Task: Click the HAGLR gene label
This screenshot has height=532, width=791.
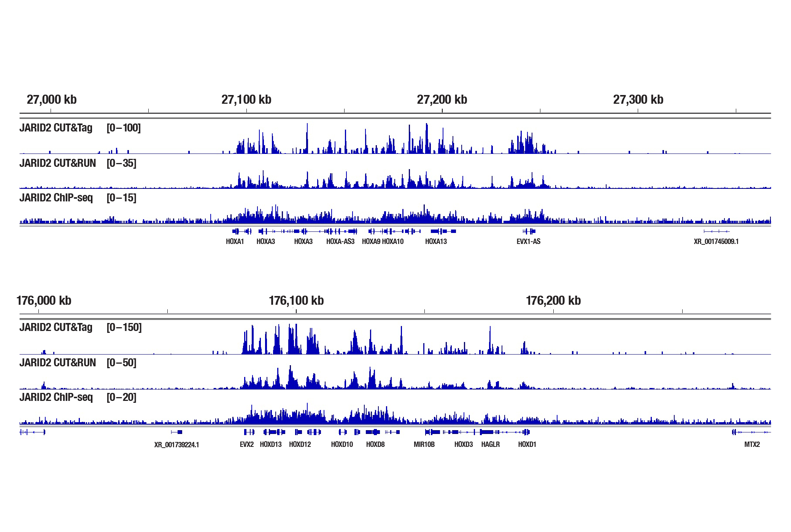Action: coord(491,445)
